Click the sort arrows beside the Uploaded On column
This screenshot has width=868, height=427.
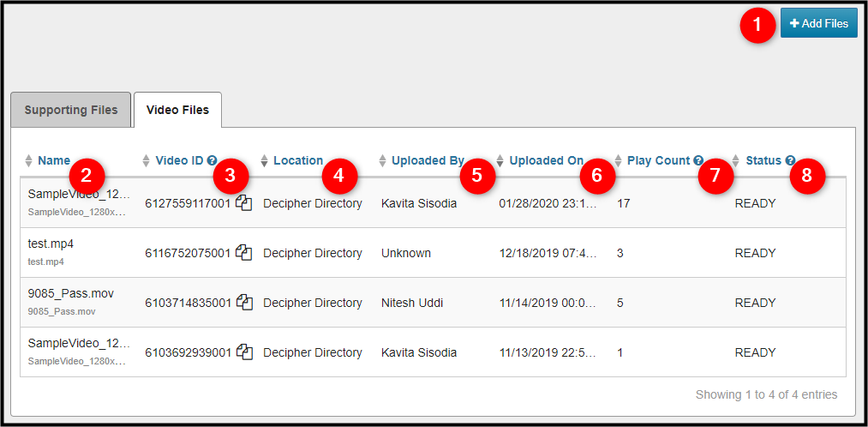click(x=500, y=160)
